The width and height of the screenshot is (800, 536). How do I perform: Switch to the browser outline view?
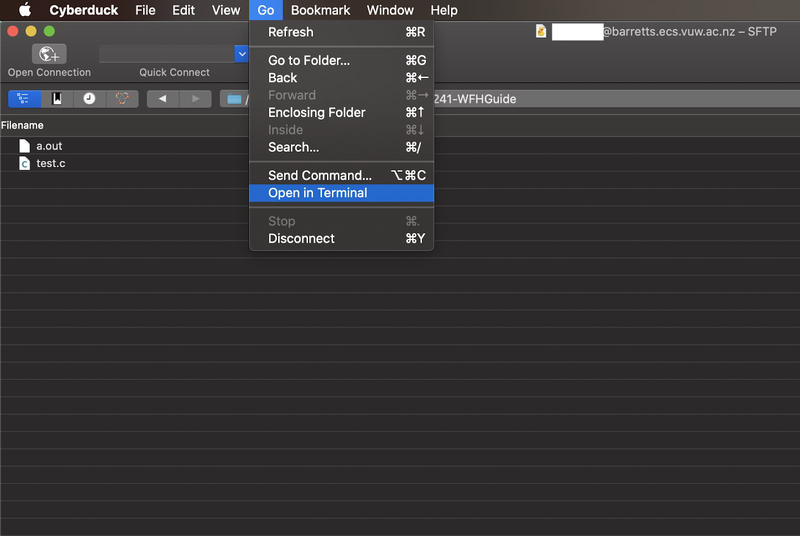click(24, 98)
